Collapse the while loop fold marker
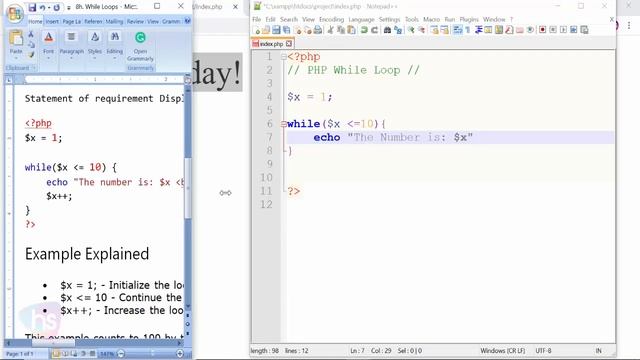 tap(284, 124)
